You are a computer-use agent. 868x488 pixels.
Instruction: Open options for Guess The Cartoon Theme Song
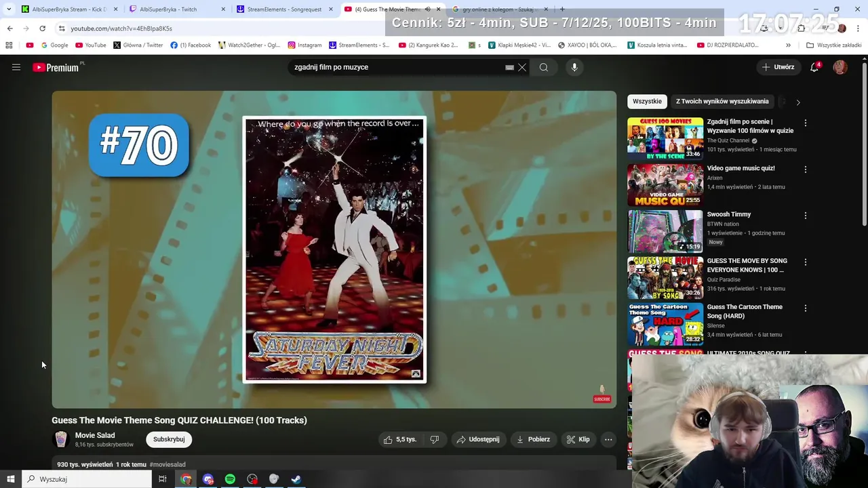pyautogui.click(x=806, y=308)
